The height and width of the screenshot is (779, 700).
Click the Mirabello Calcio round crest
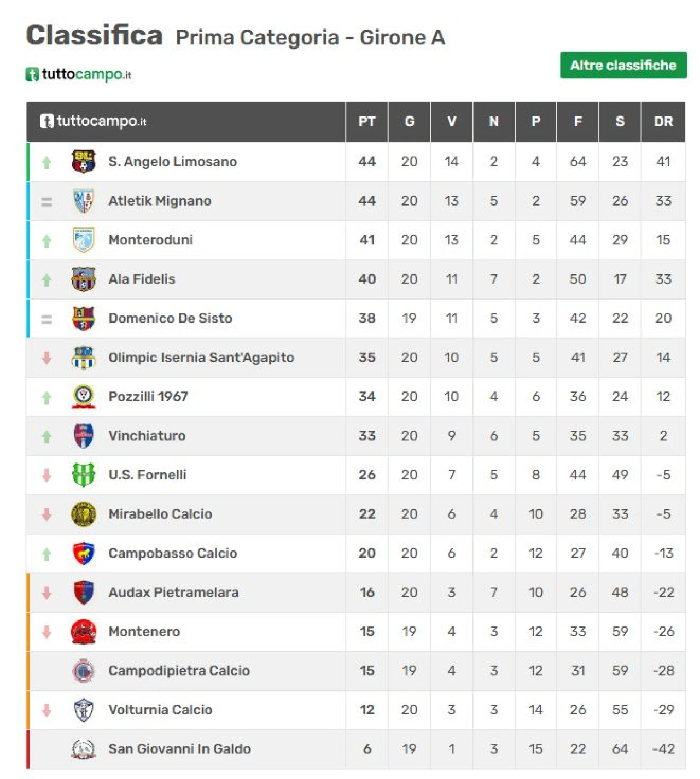(84, 514)
